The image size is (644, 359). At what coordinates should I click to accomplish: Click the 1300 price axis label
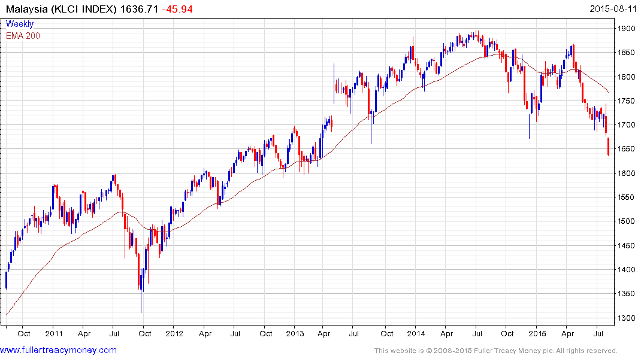(627, 318)
